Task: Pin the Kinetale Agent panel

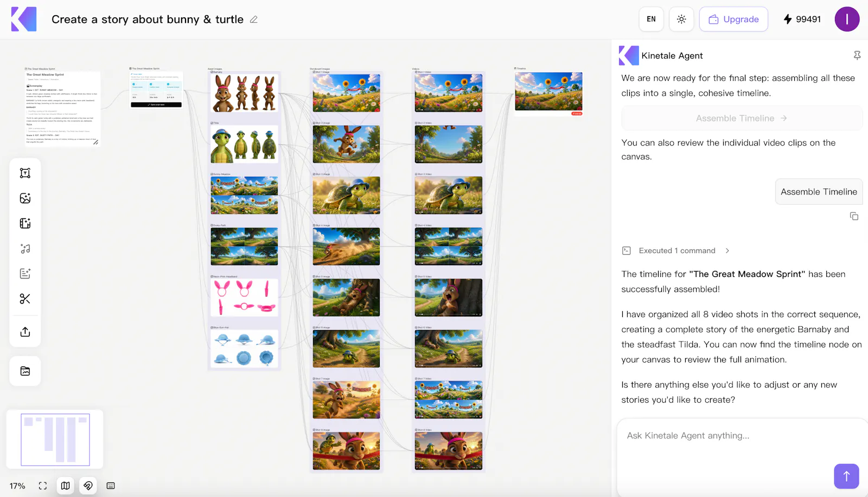Action: [857, 55]
